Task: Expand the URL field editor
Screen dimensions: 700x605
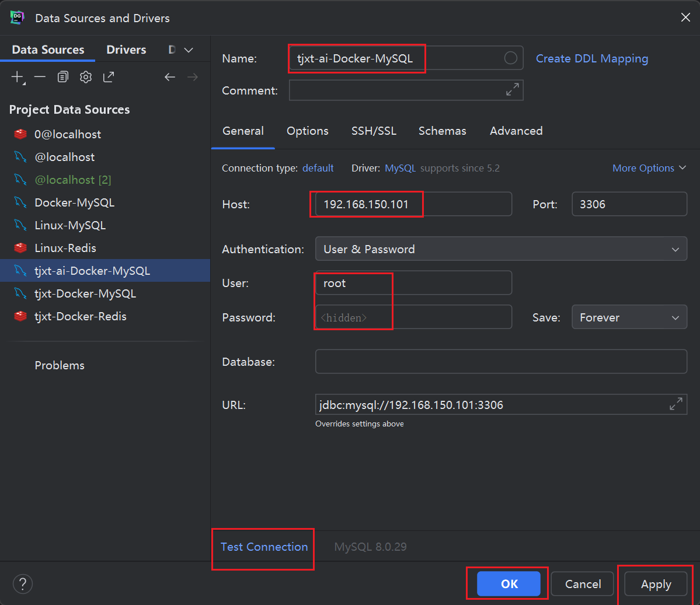Action: pos(675,404)
